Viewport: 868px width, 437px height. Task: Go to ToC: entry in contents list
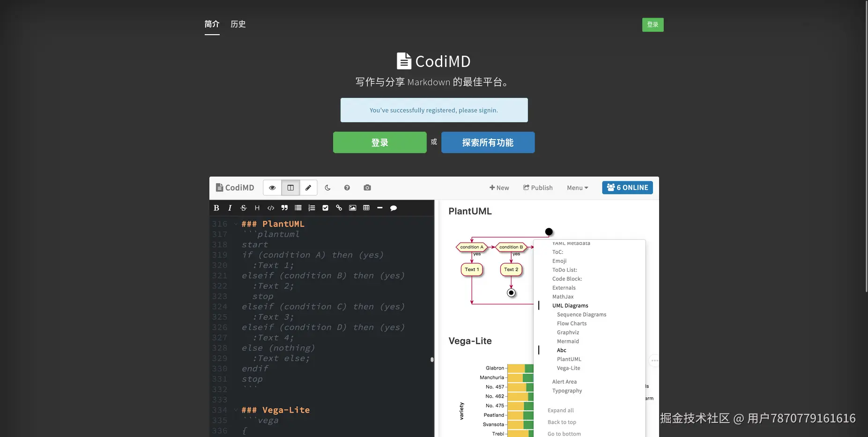click(558, 252)
